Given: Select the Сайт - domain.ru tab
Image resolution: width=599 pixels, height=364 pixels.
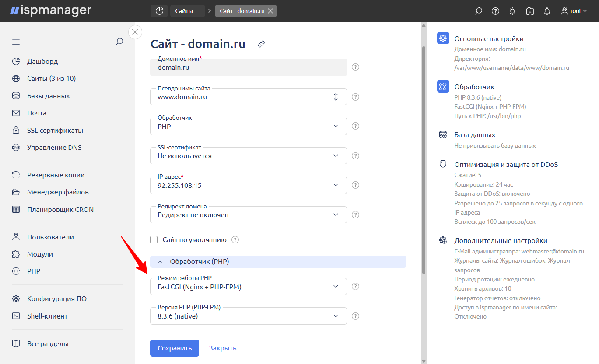Looking at the screenshot, I should click(242, 11).
